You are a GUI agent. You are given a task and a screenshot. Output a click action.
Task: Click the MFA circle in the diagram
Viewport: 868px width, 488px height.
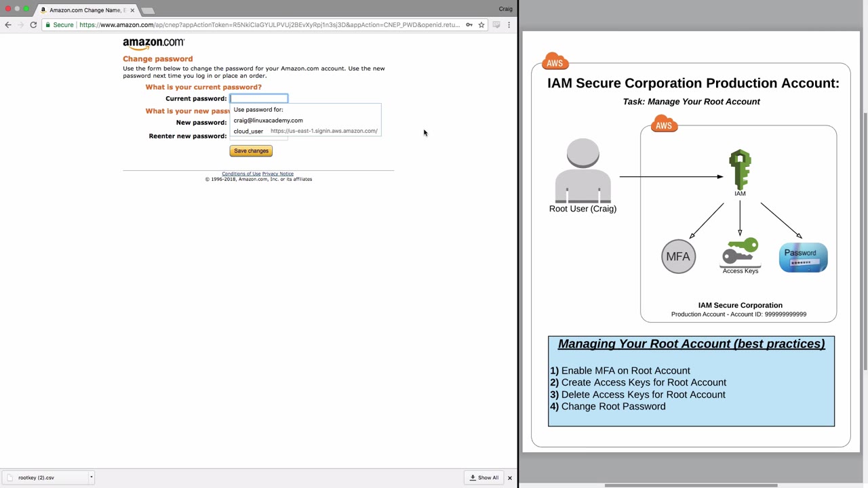point(679,256)
